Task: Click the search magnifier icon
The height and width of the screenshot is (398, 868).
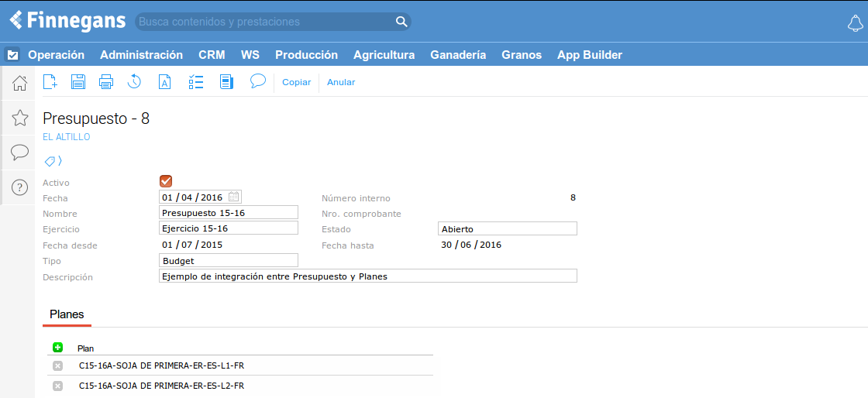Action: 401,22
